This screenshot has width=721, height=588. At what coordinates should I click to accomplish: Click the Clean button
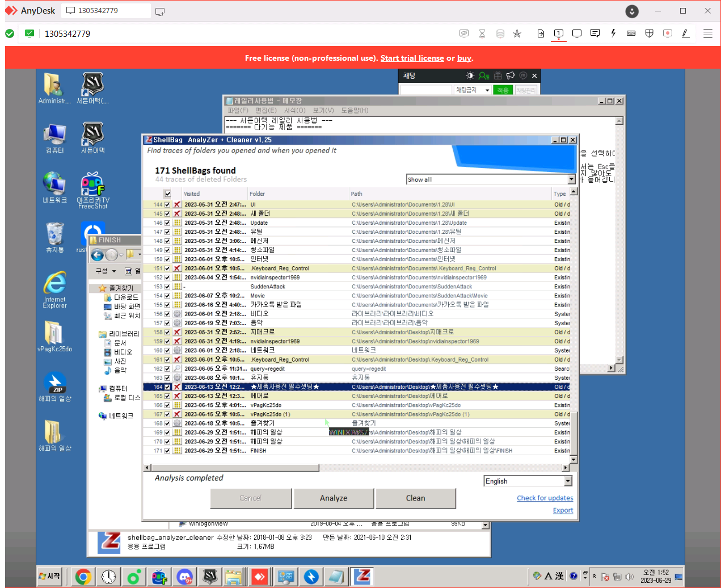(x=415, y=498)
